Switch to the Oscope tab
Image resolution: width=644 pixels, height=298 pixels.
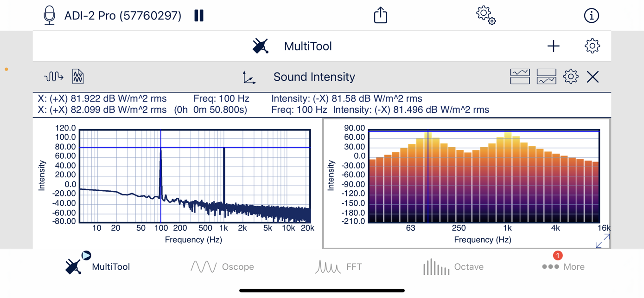coord(222,267)
